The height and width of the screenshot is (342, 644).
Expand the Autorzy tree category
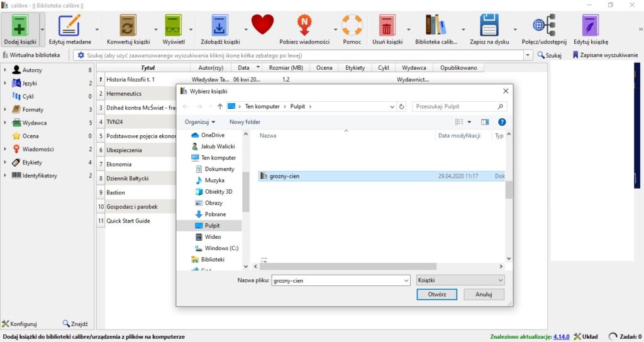coord(5,70)
